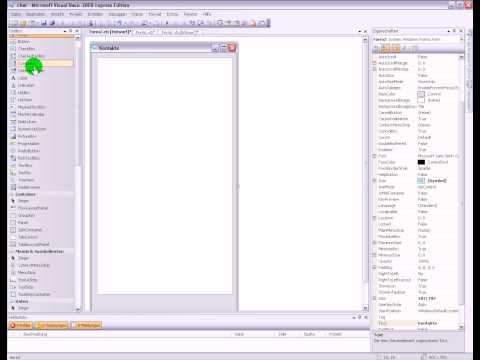Expand the Font property

tap(374, 156)
